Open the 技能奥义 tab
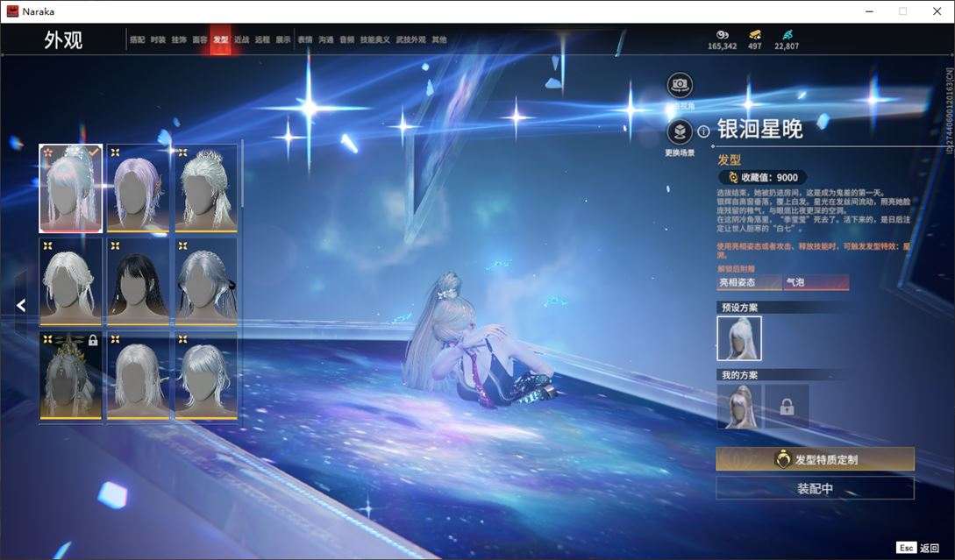 click(374, 39)
